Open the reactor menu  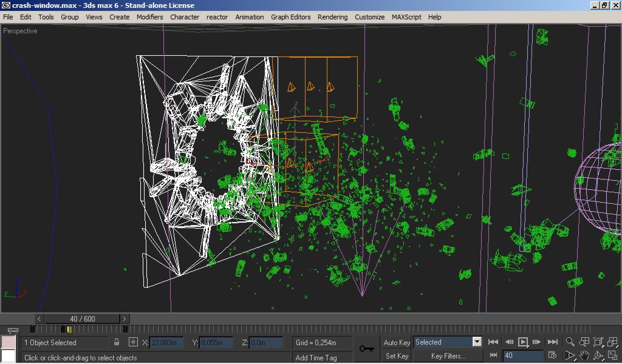pyautogui.click(x=217, y=17)
